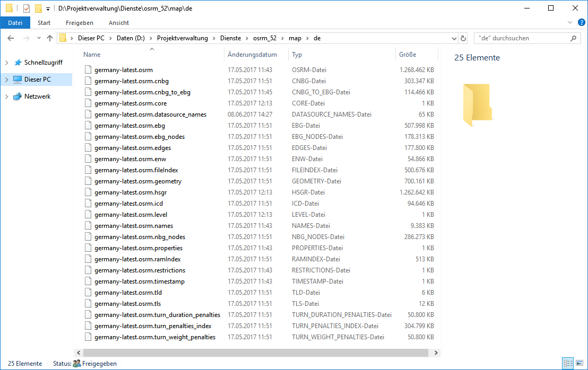Select file germany-latest.osrm.ramIndex
Image resolution: width=588 pixels, height=370 pixels.
pyautogui.click(x=137, y=259)
